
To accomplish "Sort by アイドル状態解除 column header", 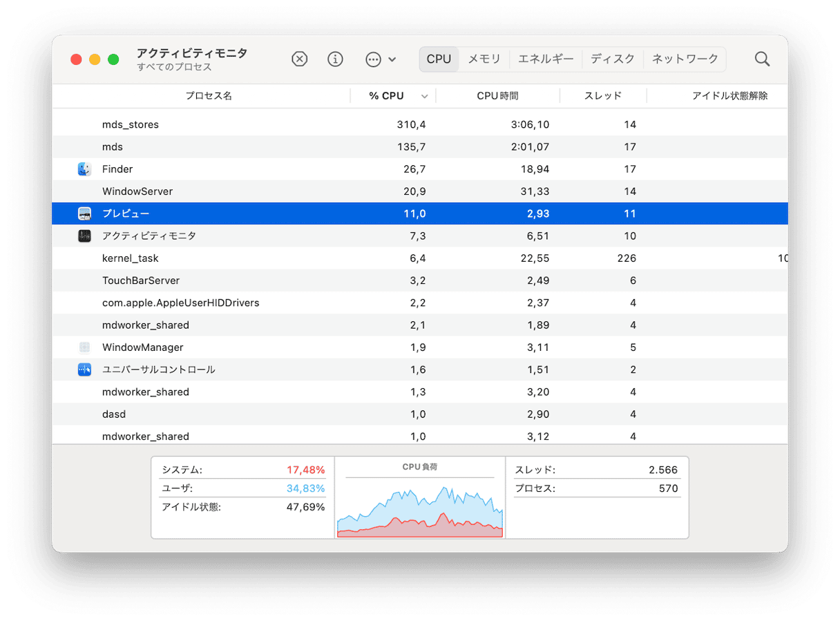I will click(729, 96).
